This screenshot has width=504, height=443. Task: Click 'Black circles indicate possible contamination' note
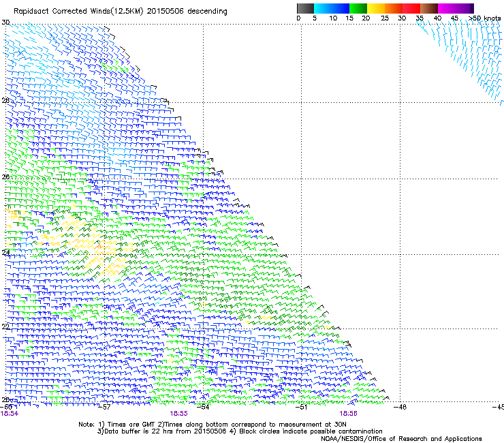[x=311, y=431]
